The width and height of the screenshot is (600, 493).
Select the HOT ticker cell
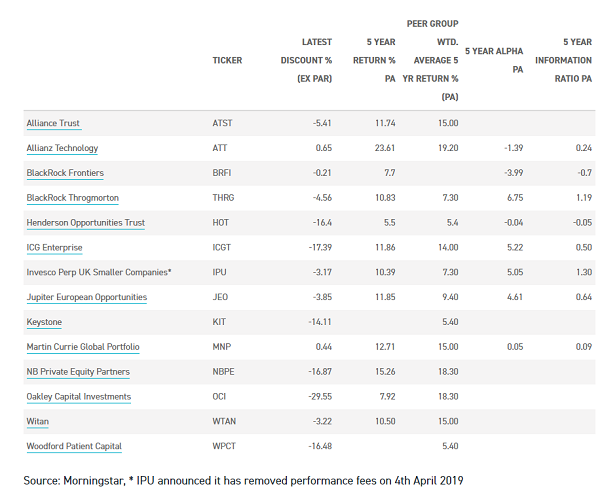[220, 223]
